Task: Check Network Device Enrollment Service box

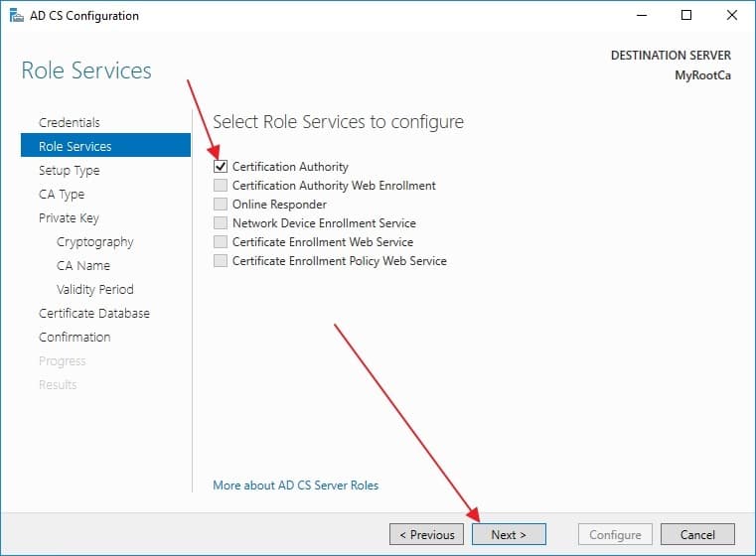Action: (221, 222)
